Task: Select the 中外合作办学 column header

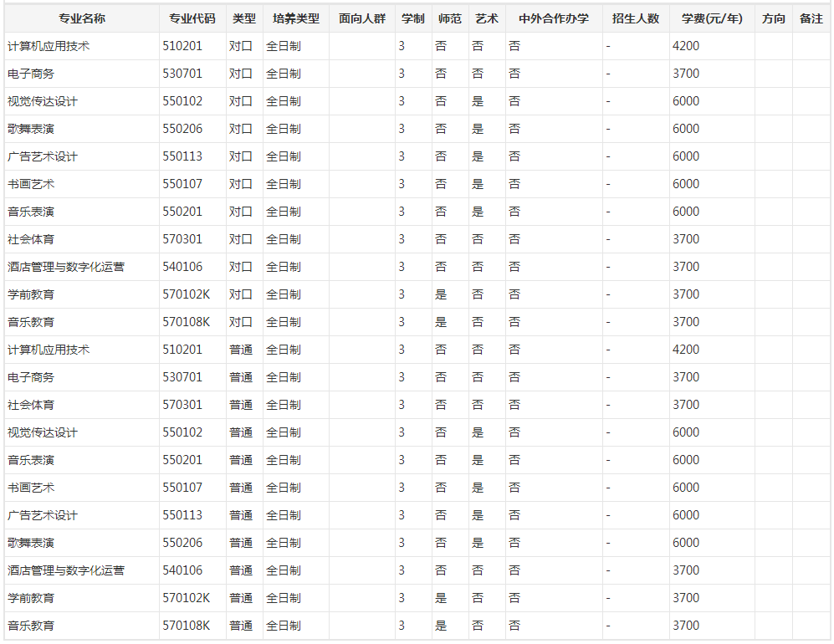Action: (x=553, y=18)
